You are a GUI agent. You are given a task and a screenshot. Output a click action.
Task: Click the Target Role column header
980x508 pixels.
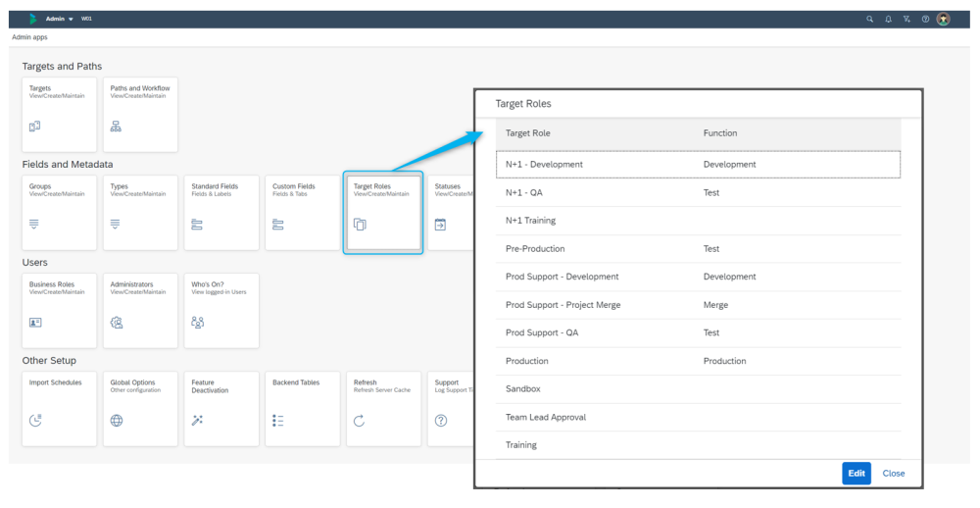point(528,133)
